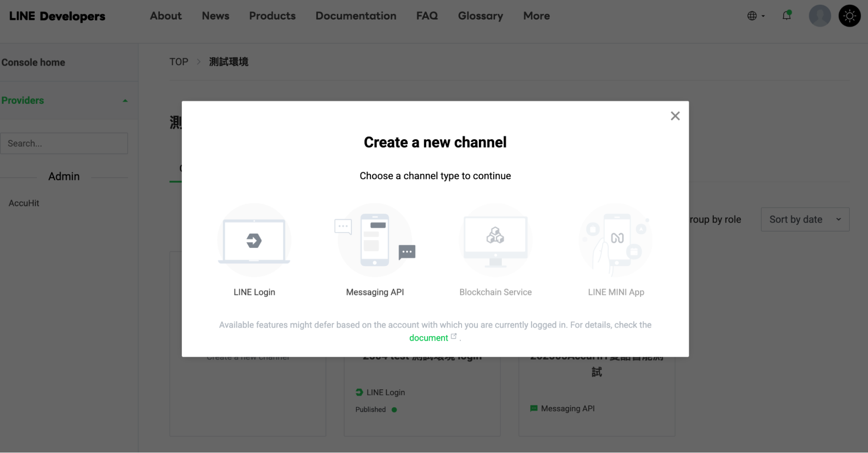
Task: Open the Sort by date dropdown
Action: tap(805, 220)
